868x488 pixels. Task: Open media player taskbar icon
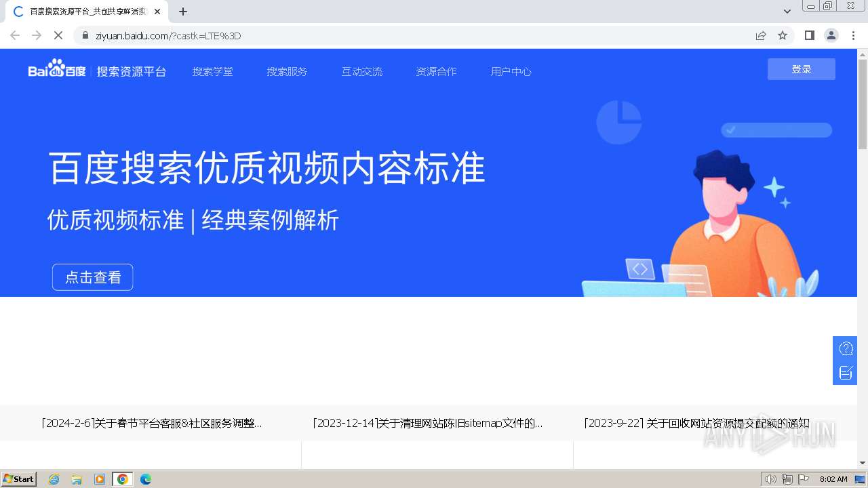100,479
